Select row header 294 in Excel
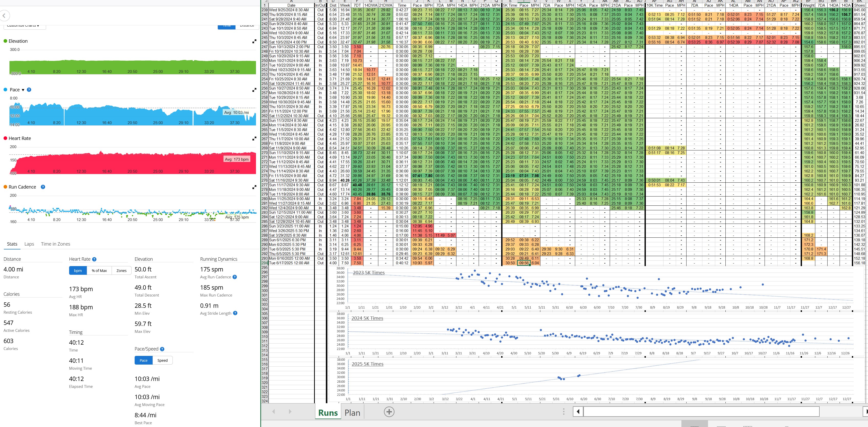This screenshot has width=868, height=427. coord(264,263)
